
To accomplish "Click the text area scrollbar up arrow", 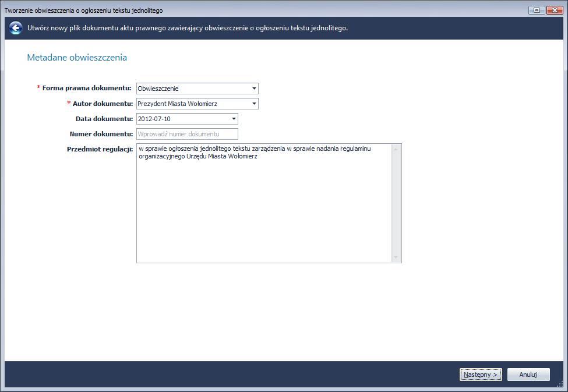I will click(x=396, y=149).
